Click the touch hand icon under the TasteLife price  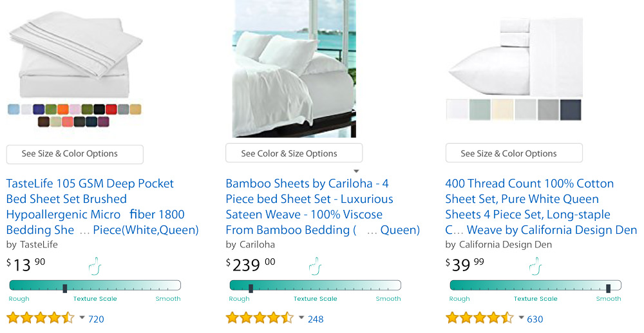[x=96, y=265]
